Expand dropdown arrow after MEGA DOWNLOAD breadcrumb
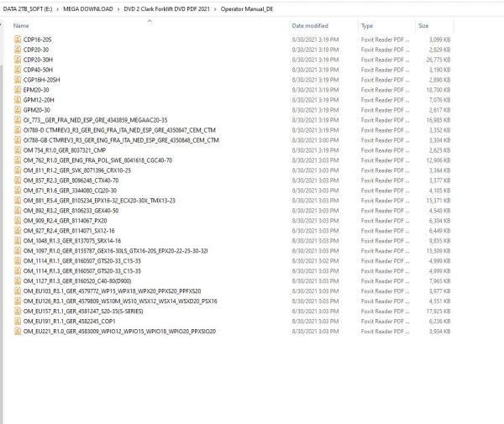Viewport: 504px width, 424px height. coord(118,9)
